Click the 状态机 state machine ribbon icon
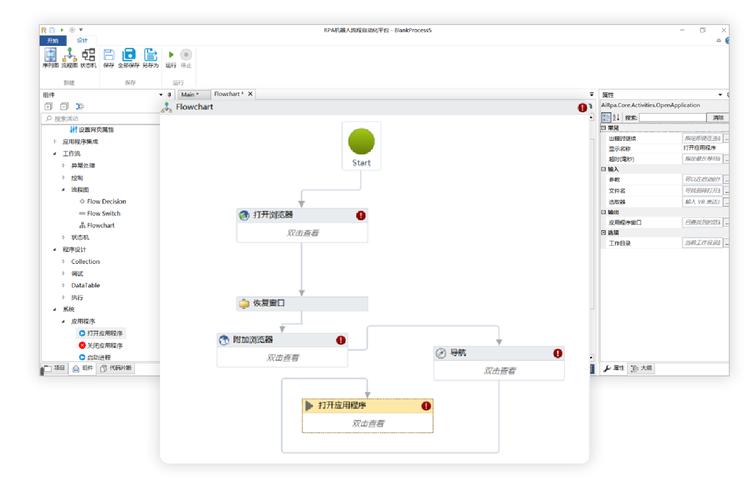This screenshot has height=500, width=750. coord(89,58)
